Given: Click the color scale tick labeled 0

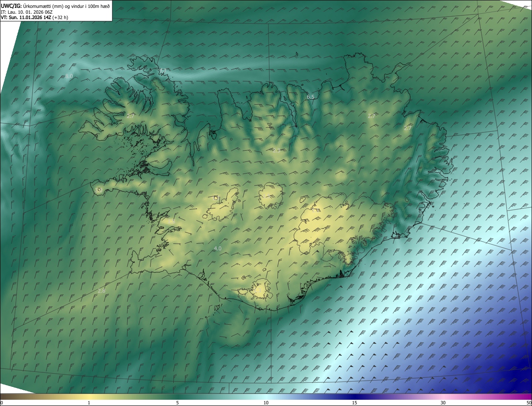Looking at the screenshot, I should (2, 403).
